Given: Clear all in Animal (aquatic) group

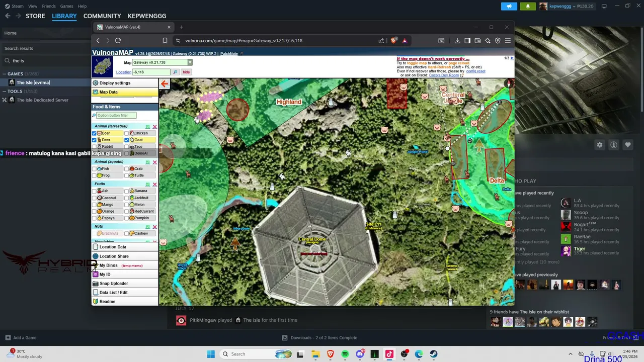Looking at the screenshot, I should click(x=154, y=162).
